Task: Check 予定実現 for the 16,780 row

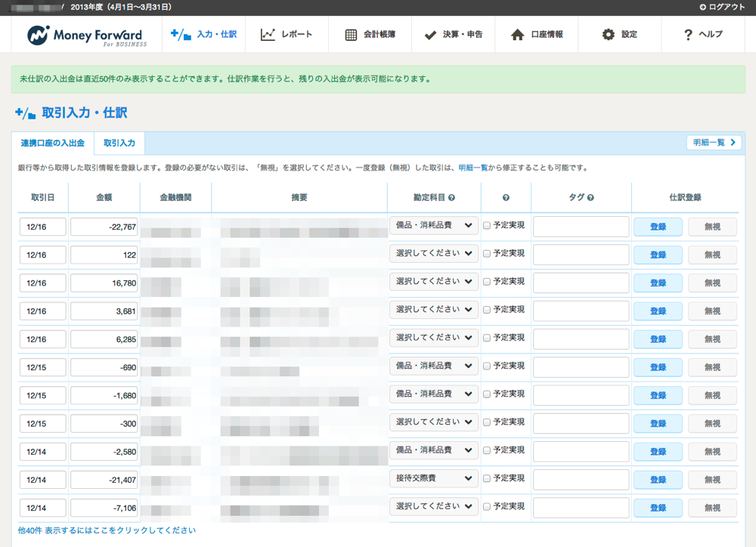Action: pos(487,282)
